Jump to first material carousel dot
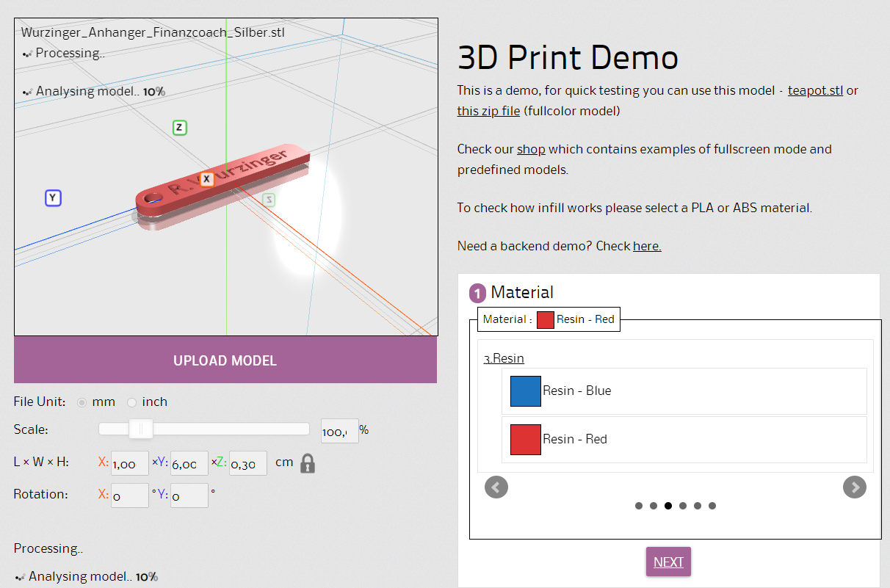This screenshot has width=890, height=588. click(x=639, y=506)
